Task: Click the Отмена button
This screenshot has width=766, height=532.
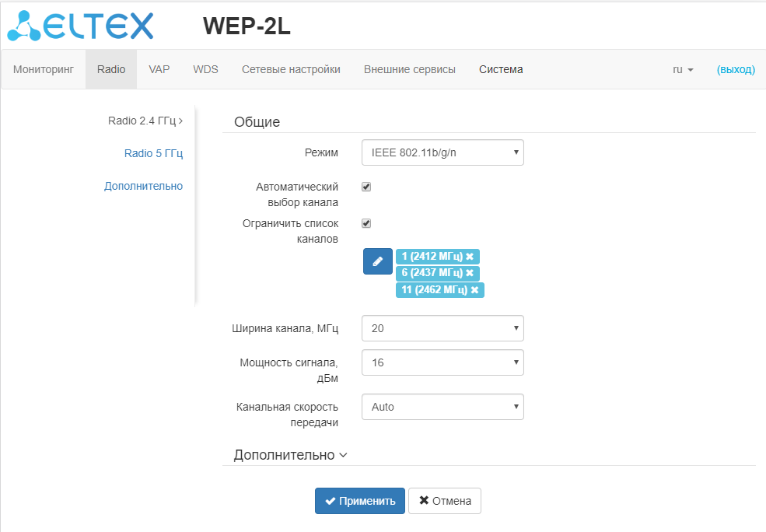Action: point(445,501)
